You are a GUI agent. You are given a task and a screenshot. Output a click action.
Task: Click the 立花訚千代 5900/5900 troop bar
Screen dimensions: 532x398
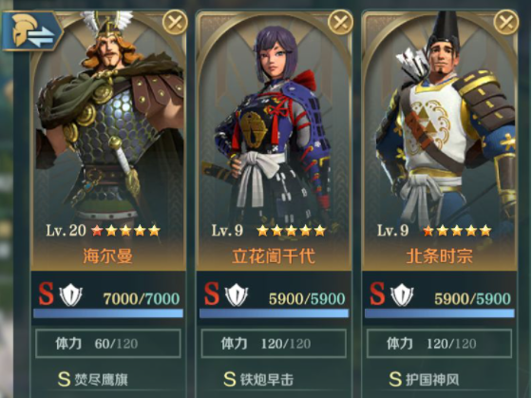click(274, 313)
